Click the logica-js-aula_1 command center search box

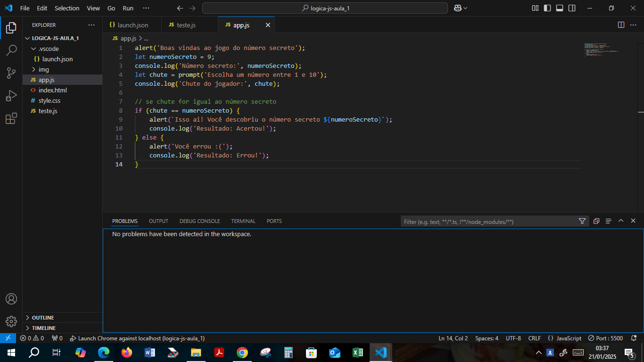point(325,8)
